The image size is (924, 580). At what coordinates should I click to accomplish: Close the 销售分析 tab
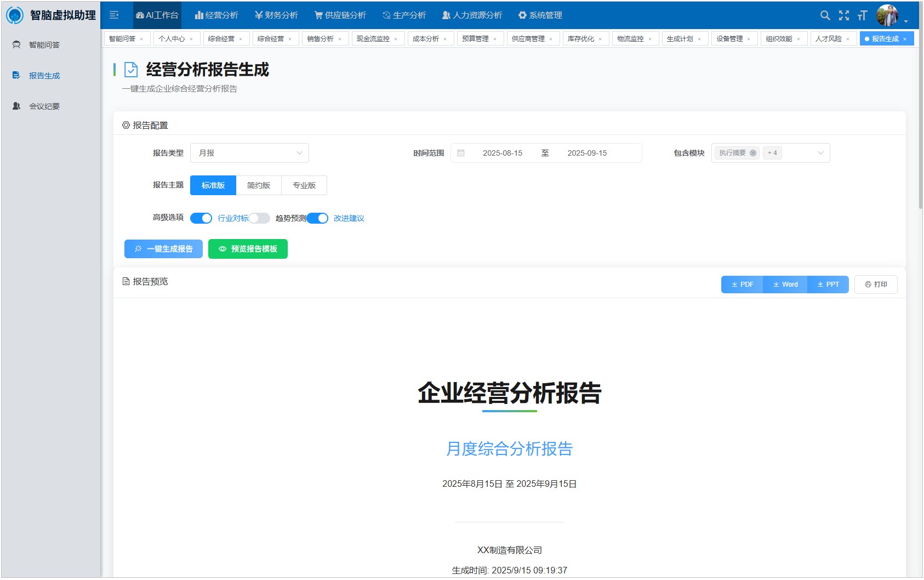340,39
